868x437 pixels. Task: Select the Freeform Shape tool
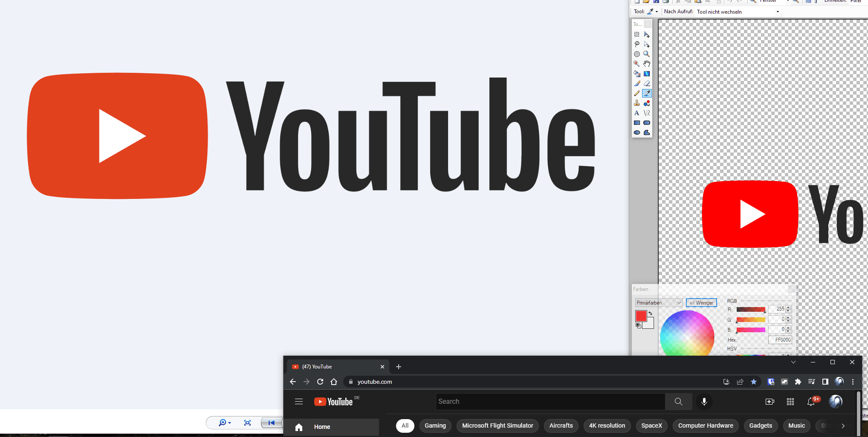(647, 132)
